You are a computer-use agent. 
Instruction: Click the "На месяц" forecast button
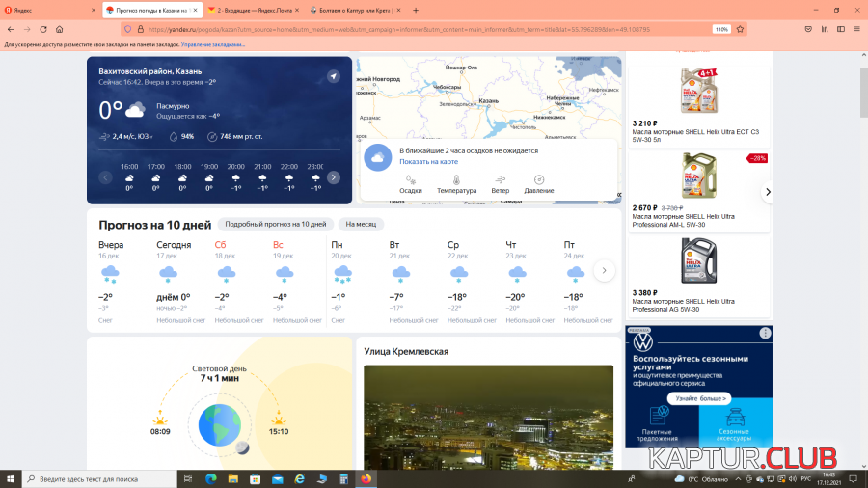tap(360, 224)
